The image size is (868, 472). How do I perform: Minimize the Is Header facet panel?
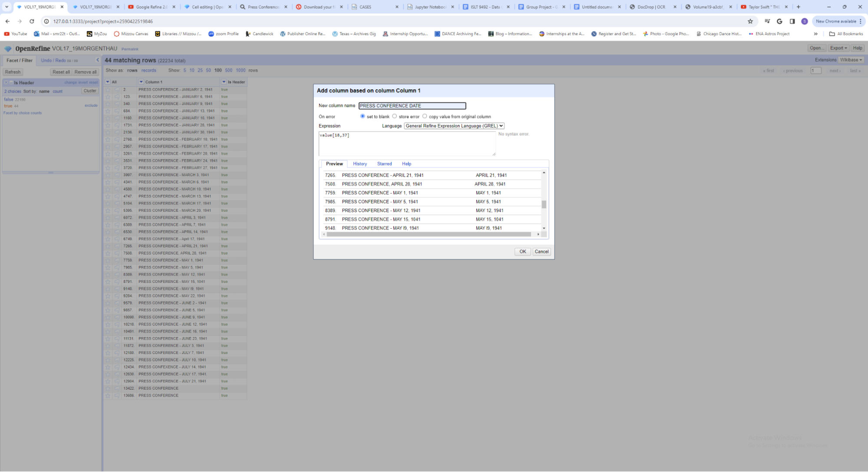pos(11,82)
